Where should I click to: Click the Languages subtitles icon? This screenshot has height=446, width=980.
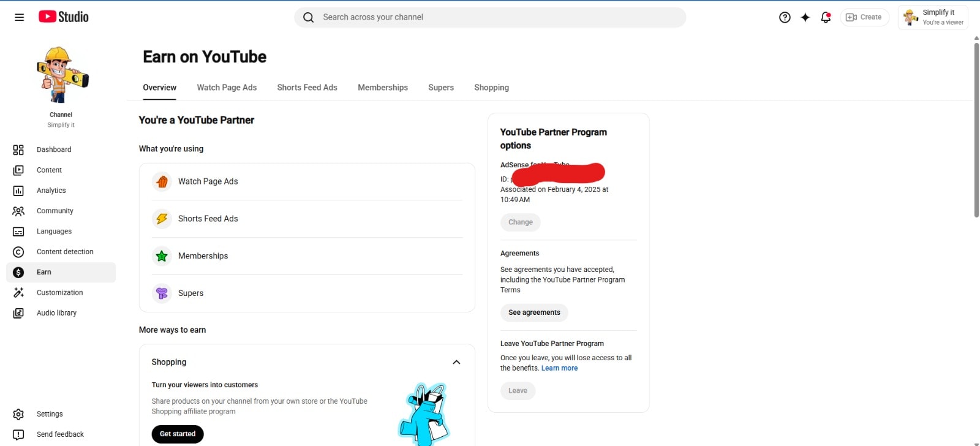click(x=18, y=232)
